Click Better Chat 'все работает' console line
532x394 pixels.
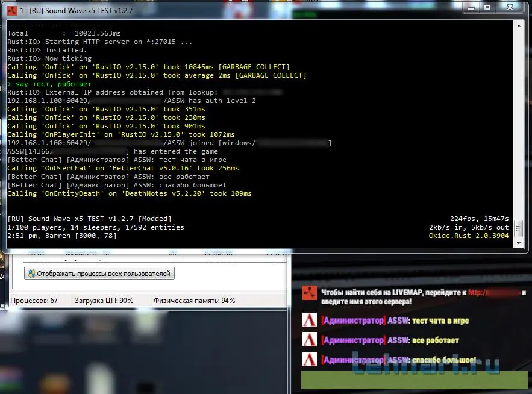[108, 177]
